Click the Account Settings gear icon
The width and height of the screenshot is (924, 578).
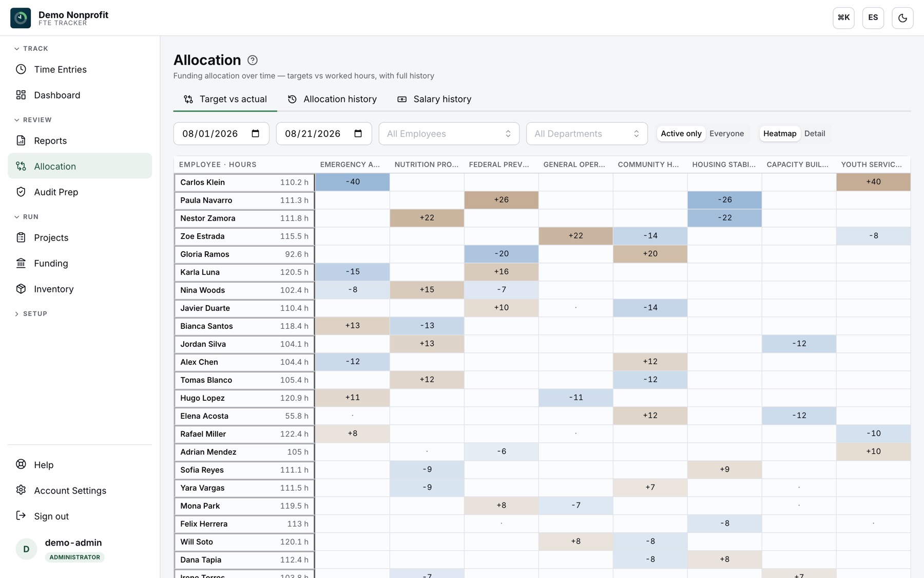21,490
